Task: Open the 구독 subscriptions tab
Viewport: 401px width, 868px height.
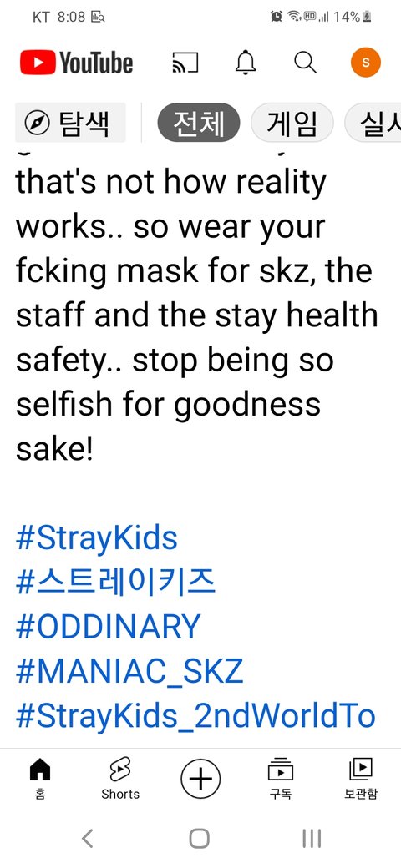Action: coord(280,780)
